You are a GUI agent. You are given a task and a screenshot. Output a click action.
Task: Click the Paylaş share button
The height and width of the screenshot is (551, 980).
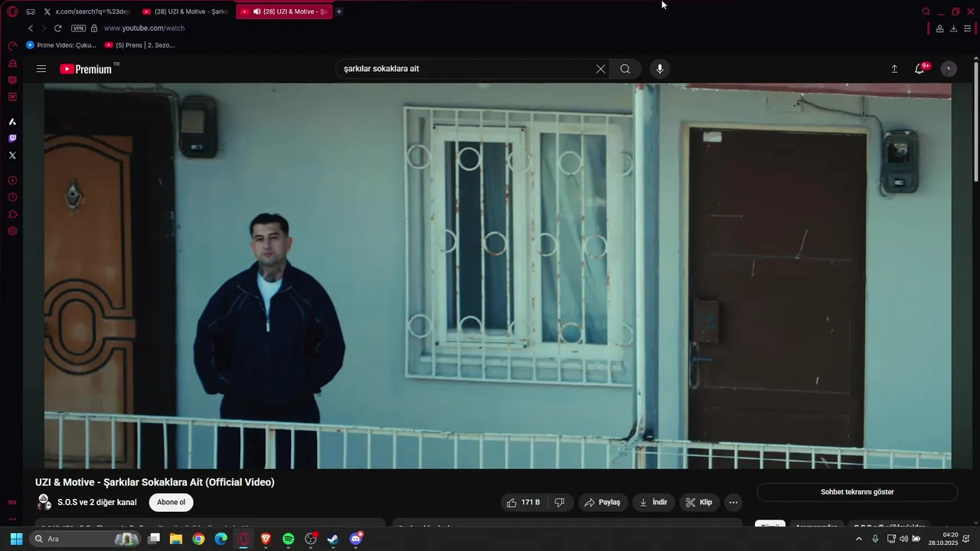point(603,503)
